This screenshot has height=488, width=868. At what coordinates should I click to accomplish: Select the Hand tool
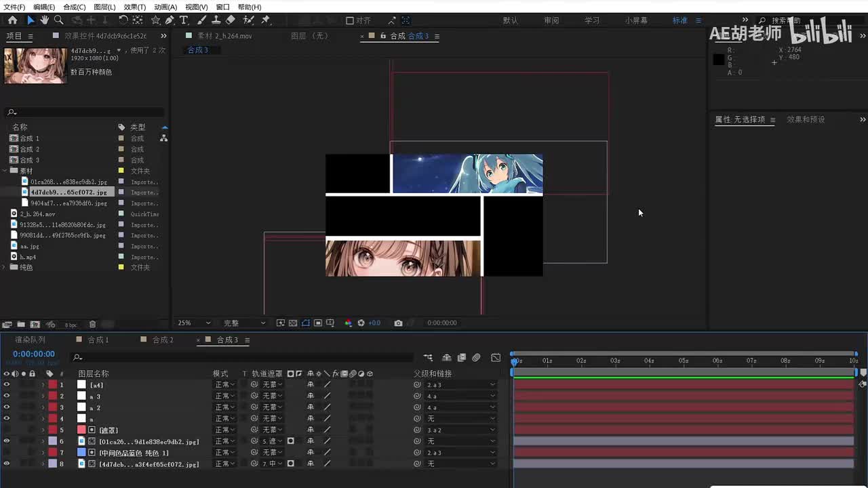click(x=45, y=20)
